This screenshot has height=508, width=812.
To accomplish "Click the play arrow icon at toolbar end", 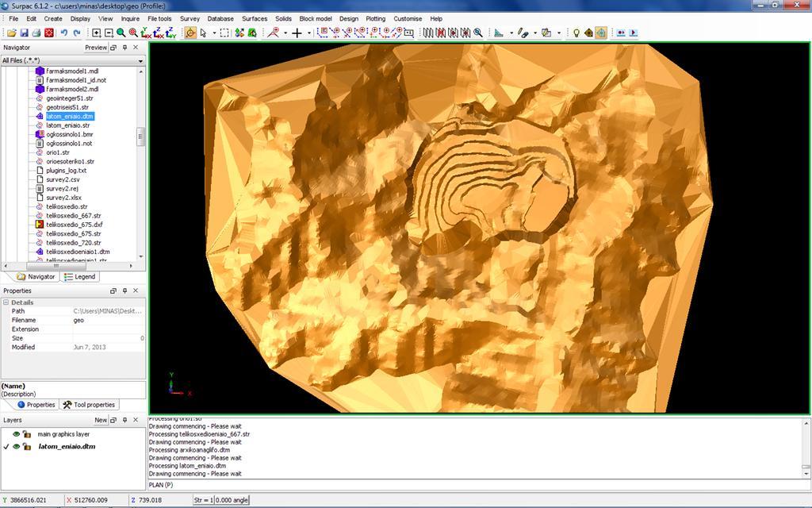I will [633, 33].
